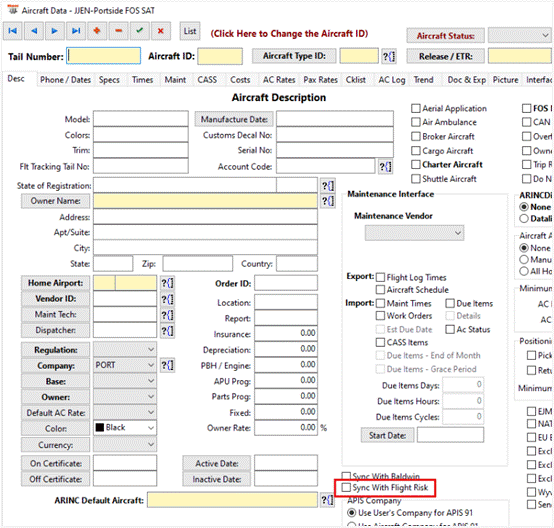The image size is (554, 528).
Task: Click the next record arrow icon
Action: (55, 31)
